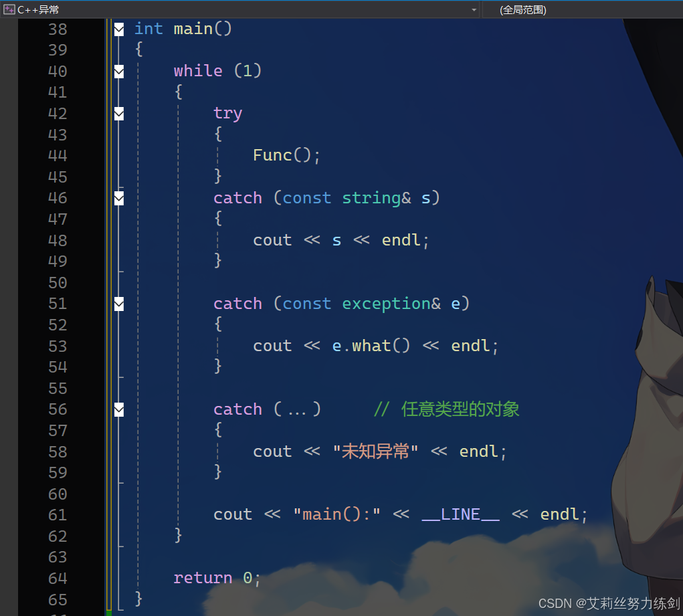Click line number 61 in the gutter
Image resolution: width=683 pixels, height=616 pixels.
tap(58, 516)
